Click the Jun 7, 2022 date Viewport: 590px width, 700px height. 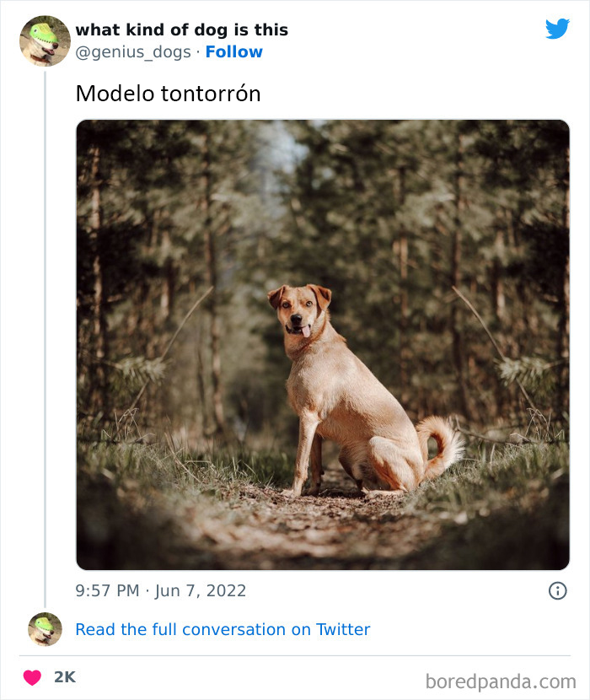pyautogui.click(x=195, y=590)
